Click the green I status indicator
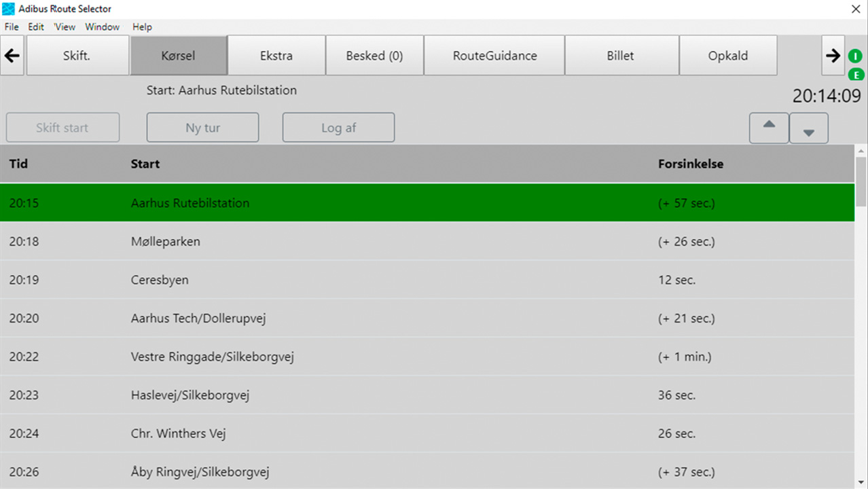 [x=855, y=56]
